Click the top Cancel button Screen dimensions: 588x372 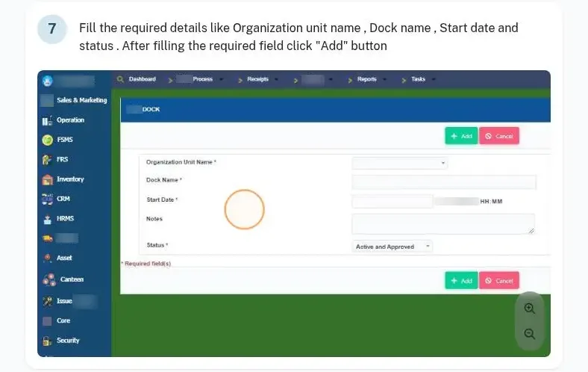point(499,136)
